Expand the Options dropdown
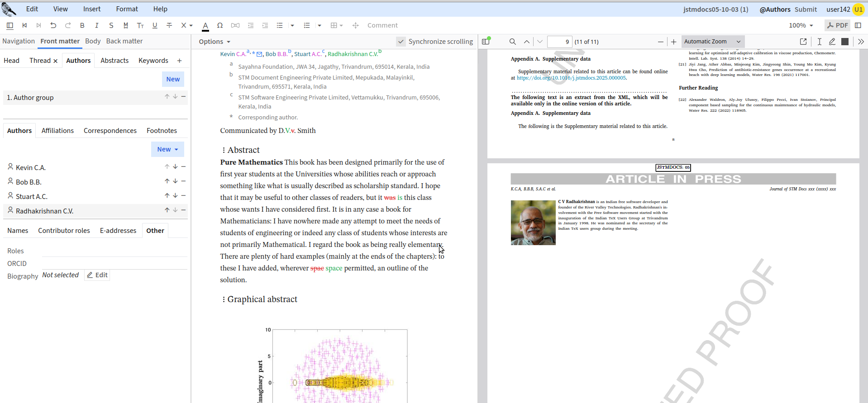 click(215, 42)
